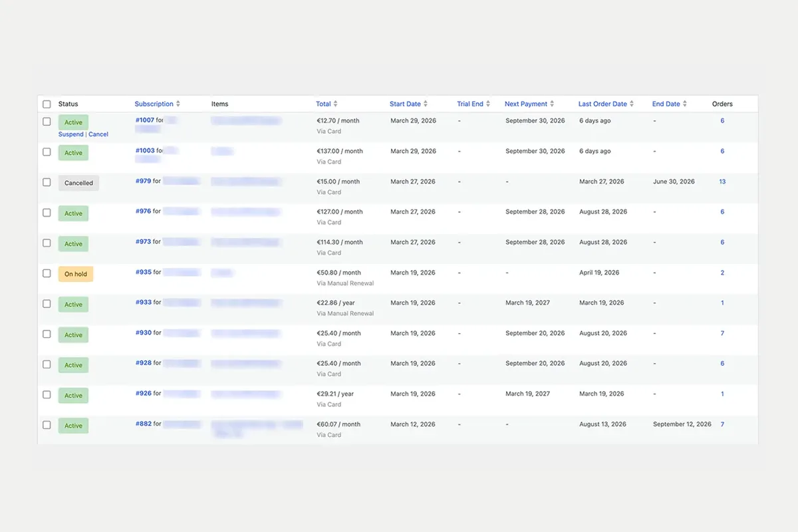798x532 pixels.
Task: Click the Start Date column header
Action: [405, 104]
